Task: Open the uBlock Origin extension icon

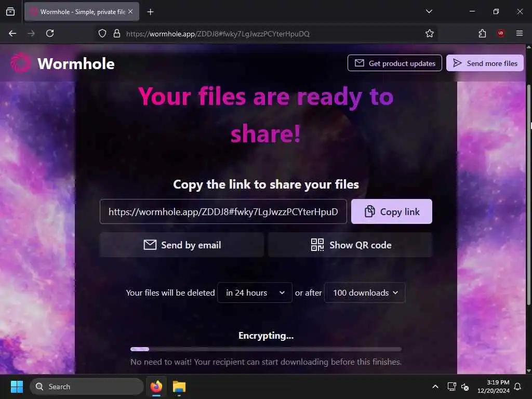Action: (x=501, y=33)
